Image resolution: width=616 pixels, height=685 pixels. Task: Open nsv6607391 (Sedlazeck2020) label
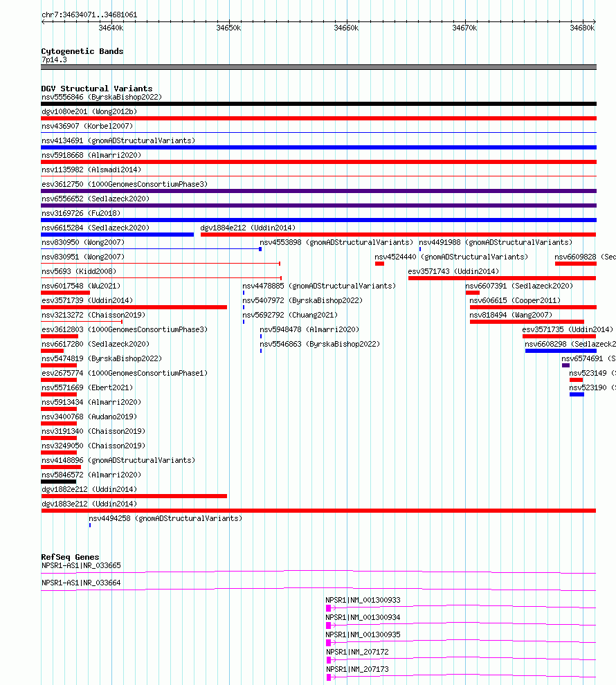518,286
